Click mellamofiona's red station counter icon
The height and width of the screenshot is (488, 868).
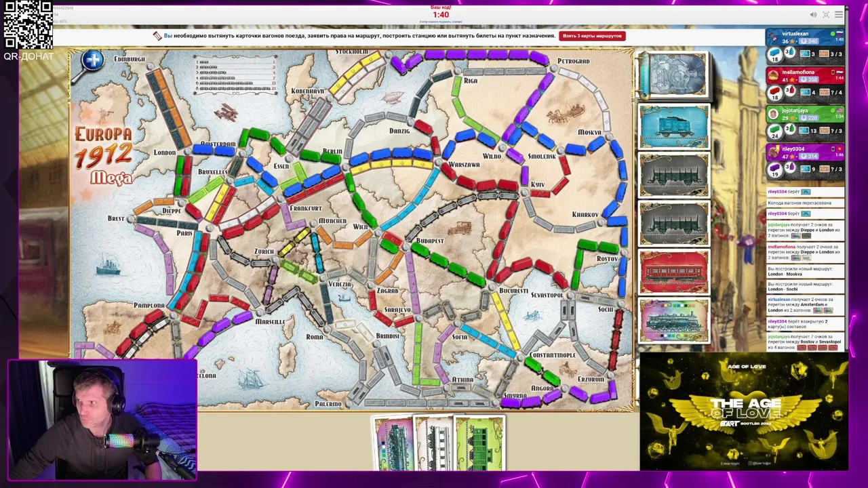pyautogui.click(x=791, y=90)
